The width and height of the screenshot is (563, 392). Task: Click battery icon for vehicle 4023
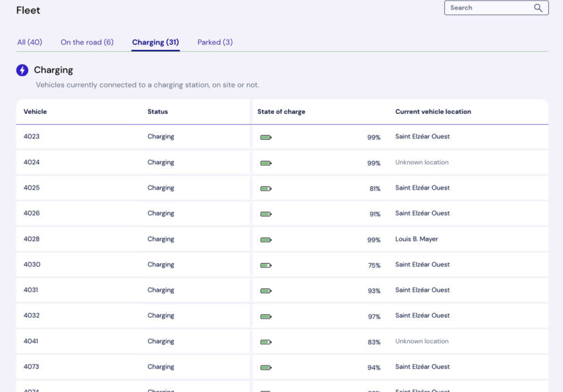(265, 137)
